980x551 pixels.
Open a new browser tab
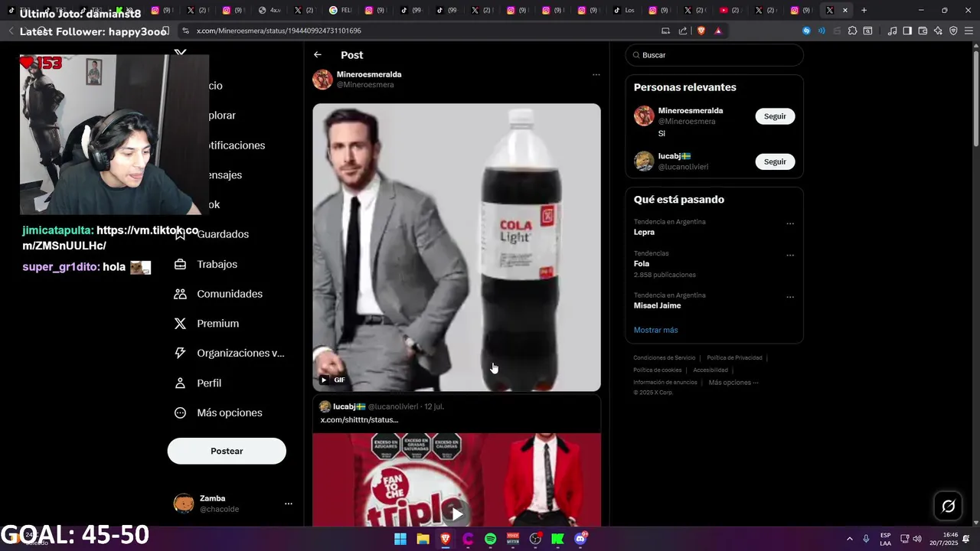point(864,10)
